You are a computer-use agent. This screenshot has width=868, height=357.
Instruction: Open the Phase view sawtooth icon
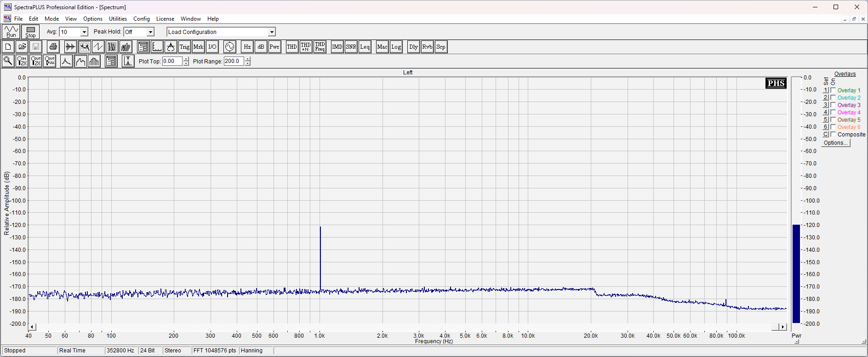point(98,47)
